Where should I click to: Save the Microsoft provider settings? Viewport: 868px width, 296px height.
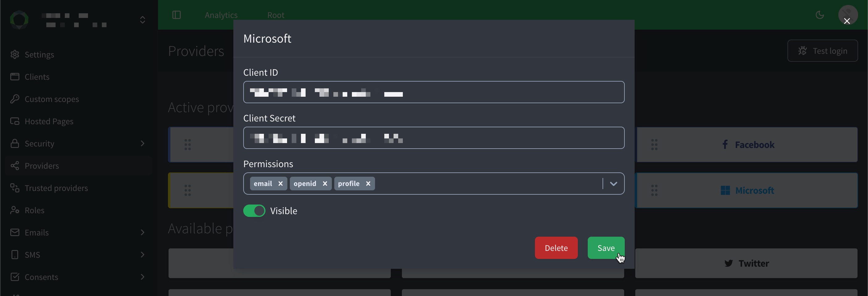point(606,248)
